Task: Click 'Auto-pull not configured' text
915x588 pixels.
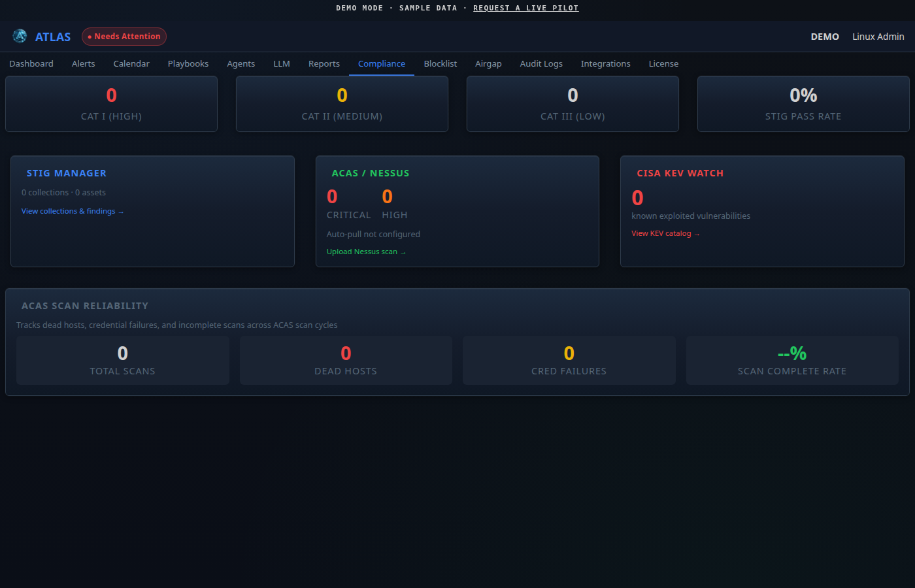Action: click(x=373, y=234)
